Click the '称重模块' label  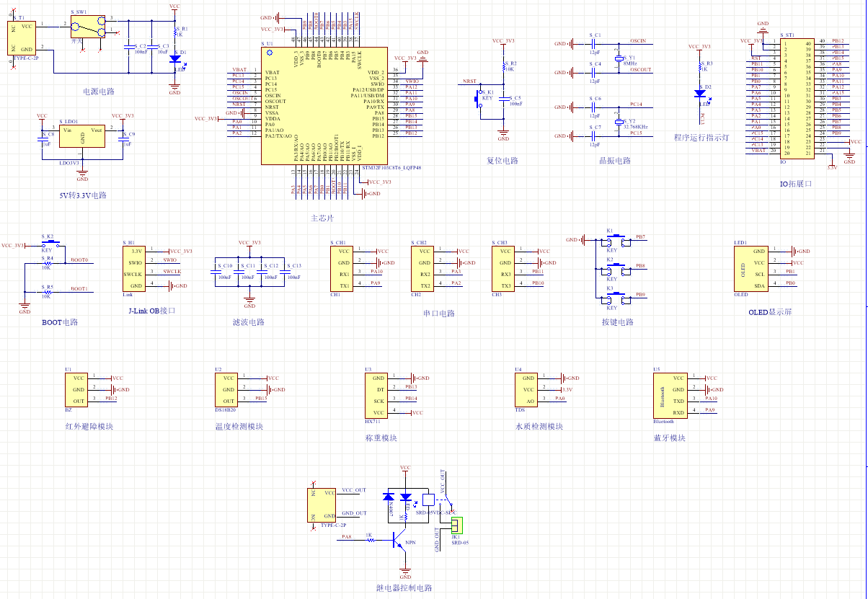click(381, 438)
